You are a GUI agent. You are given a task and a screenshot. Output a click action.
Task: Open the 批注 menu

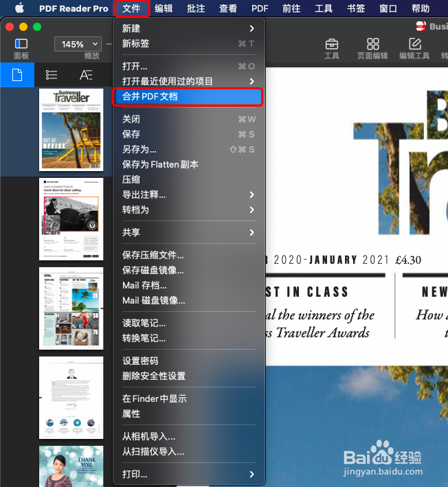coord(196,8)
